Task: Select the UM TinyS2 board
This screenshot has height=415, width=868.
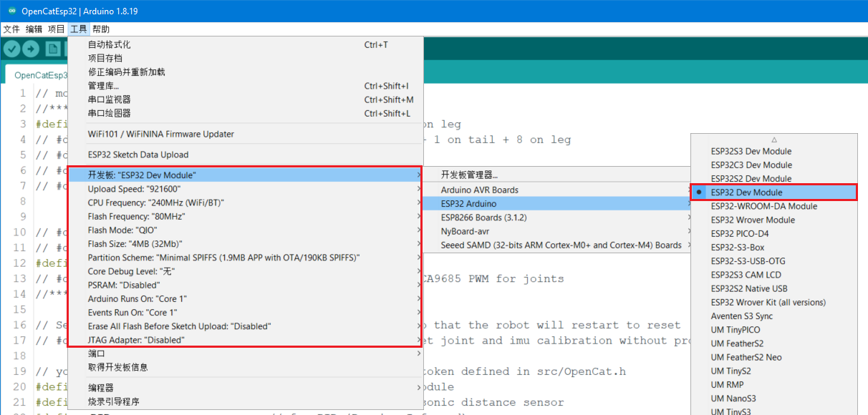Action: (x=774, y=371)
